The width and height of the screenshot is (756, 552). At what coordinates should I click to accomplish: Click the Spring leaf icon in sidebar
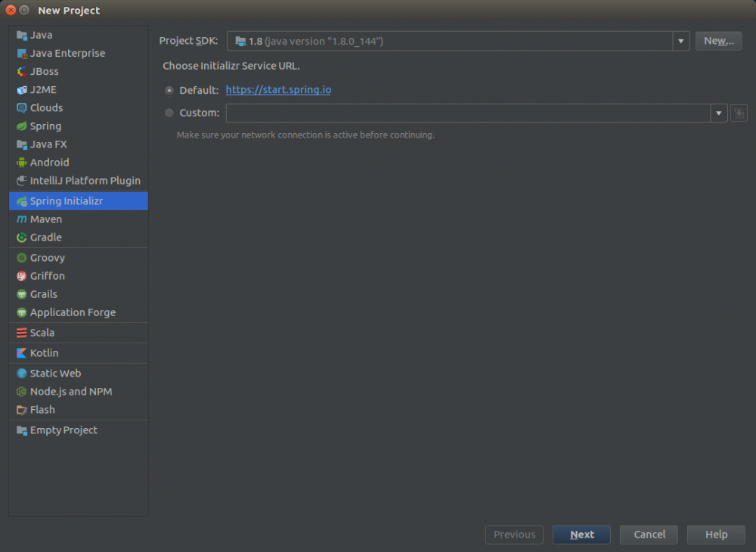tap(22, 126)
